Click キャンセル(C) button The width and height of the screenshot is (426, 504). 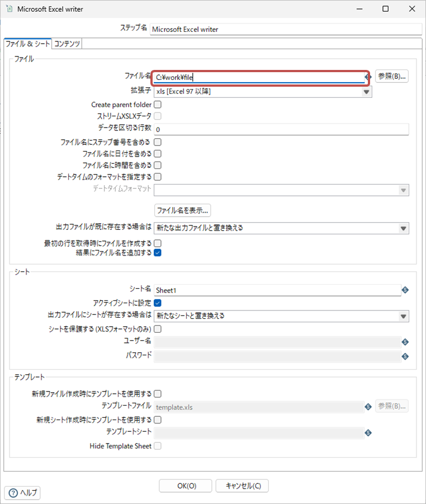(242, 486)
